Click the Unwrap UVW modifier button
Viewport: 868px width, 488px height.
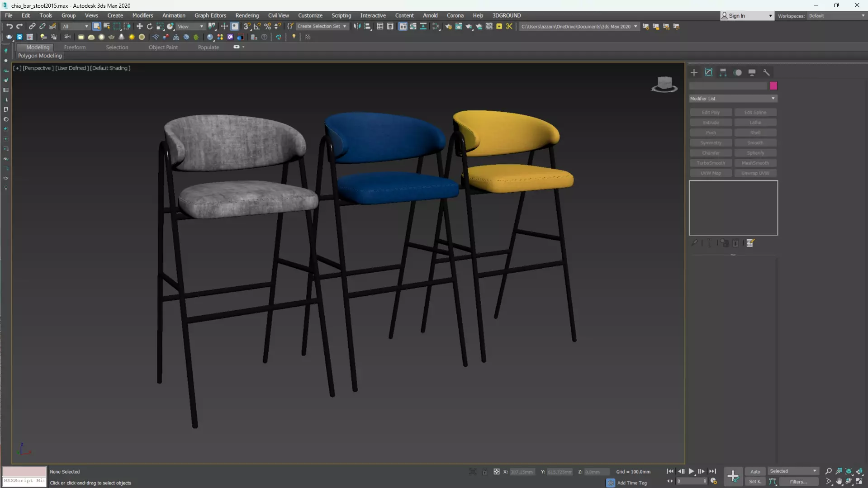coord(755,173)
